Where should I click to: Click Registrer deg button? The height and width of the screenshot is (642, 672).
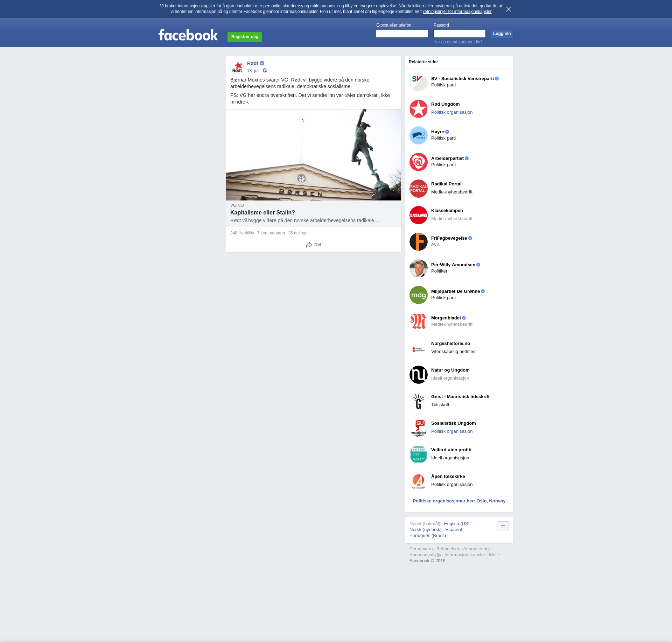[x=245, y=37]
